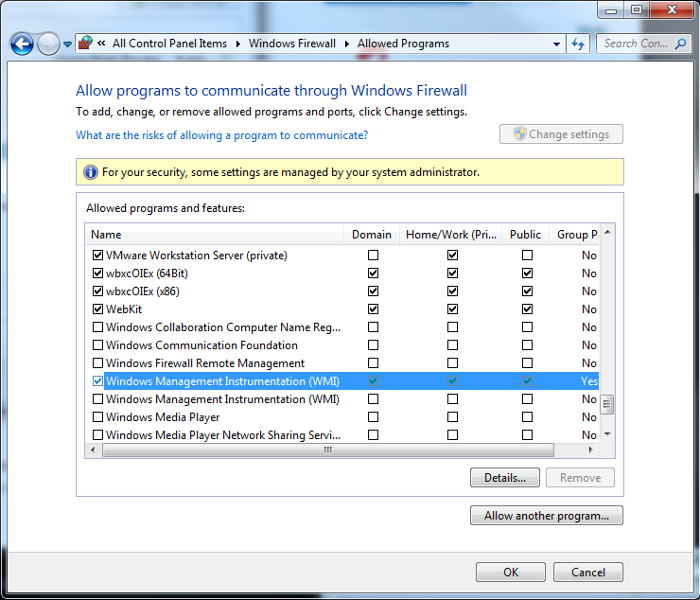Click the double chevron in address bar
This screenshot has height=600, width=700.
coord(101,44)
